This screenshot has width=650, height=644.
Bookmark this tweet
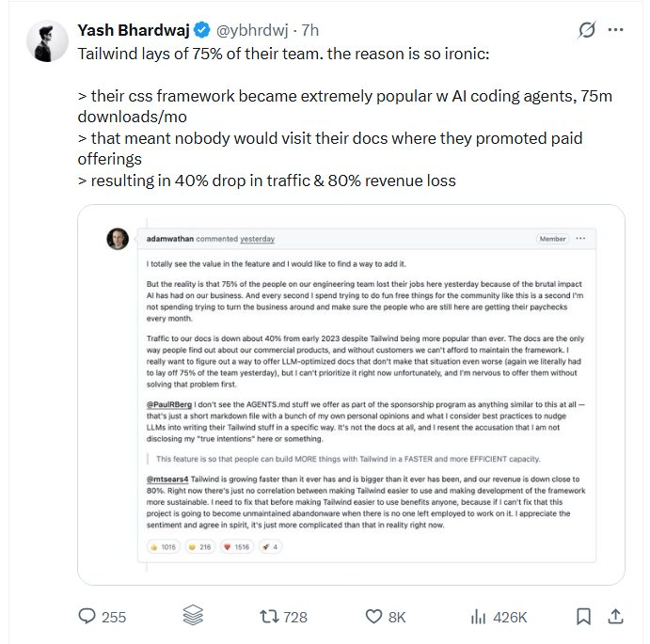pyautogui.click(x=583, y=616)
